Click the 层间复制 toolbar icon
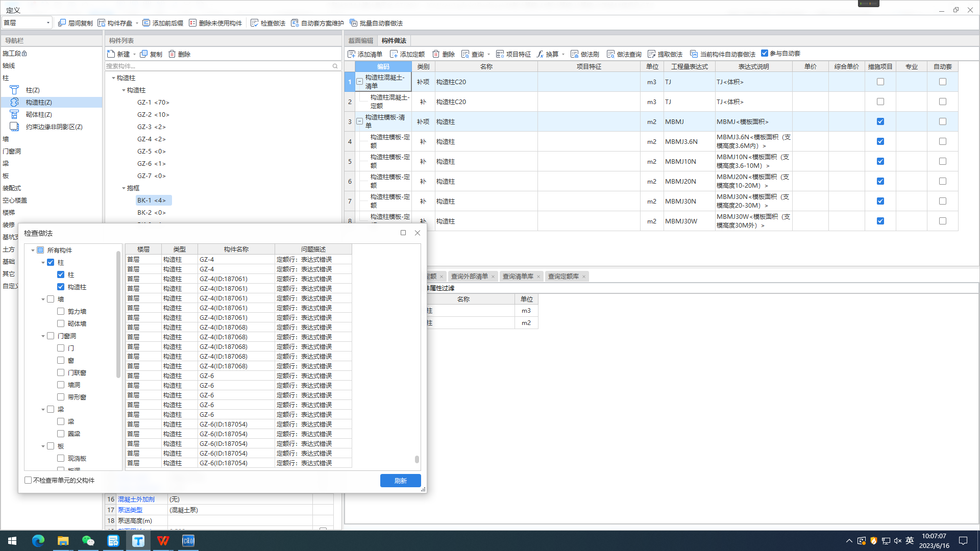The width and height of the screenshot is (980, 551). click(x=62, y=23)
